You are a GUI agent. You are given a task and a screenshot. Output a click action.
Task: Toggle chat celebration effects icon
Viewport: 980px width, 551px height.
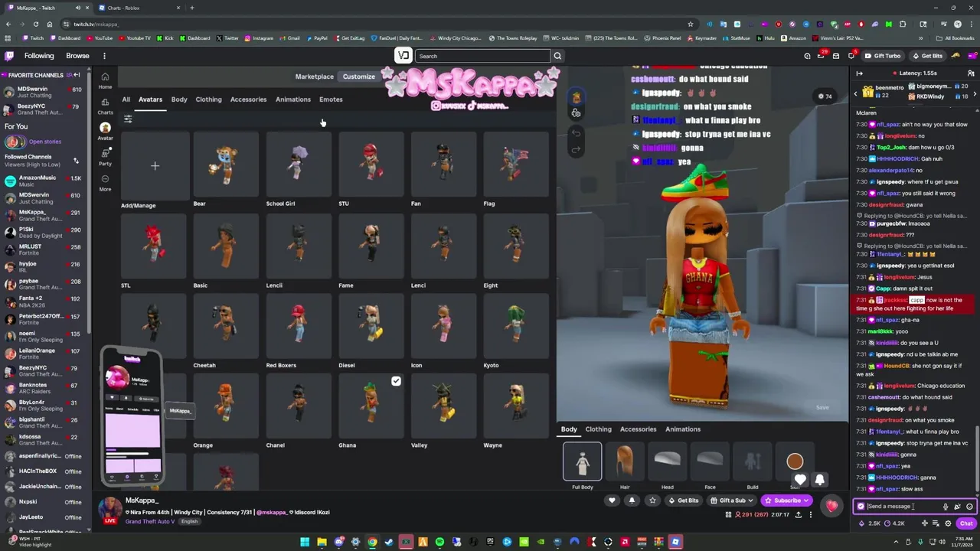coord(957,507)
